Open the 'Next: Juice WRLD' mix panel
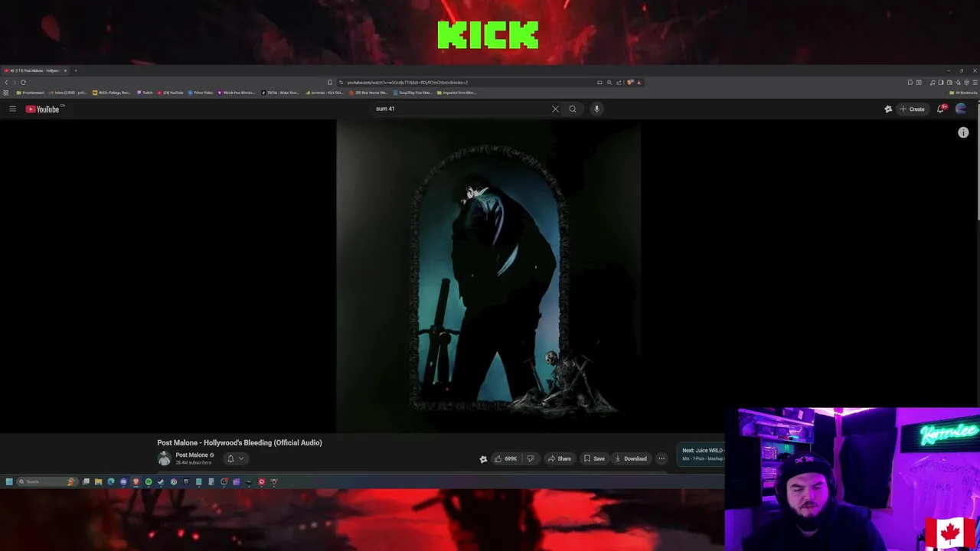 [701, 455]
